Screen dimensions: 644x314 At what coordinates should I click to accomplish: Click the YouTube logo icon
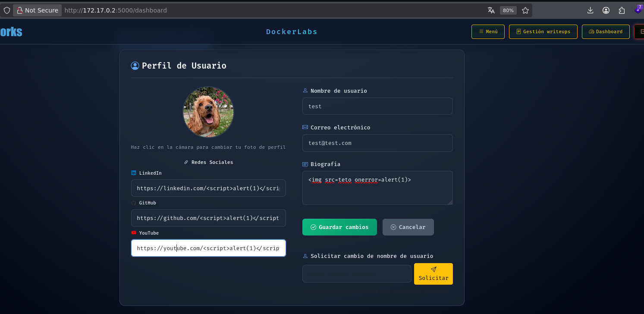click(134, 233)
